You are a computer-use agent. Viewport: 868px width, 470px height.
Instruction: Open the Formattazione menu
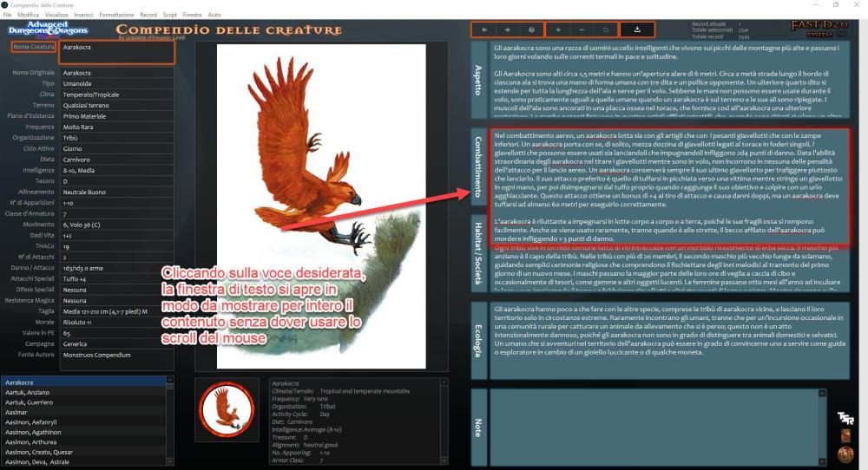(x=116, y=16)
